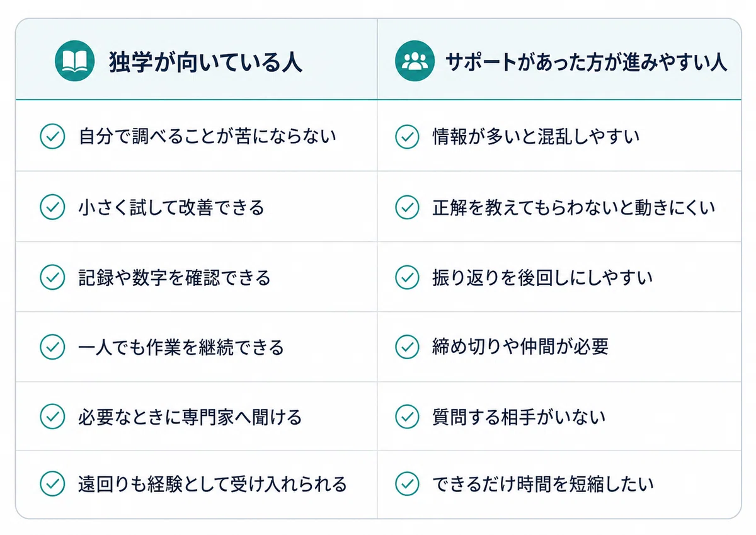Viewport: 756px width, 535px height.
Task: Toggle the check next to 正解を教えてもらわないと動きにくい
Action: point(407,207)
